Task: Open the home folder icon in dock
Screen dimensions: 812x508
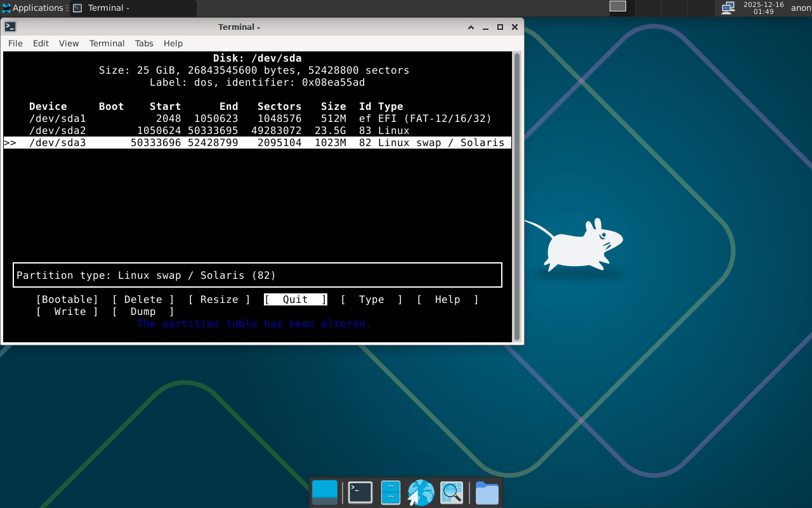Action: [487, 493]
